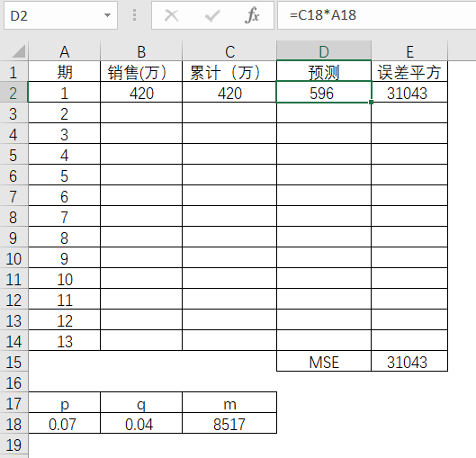Select row 18 header
The width and height of the screenshot is (476, 458).
14,424
